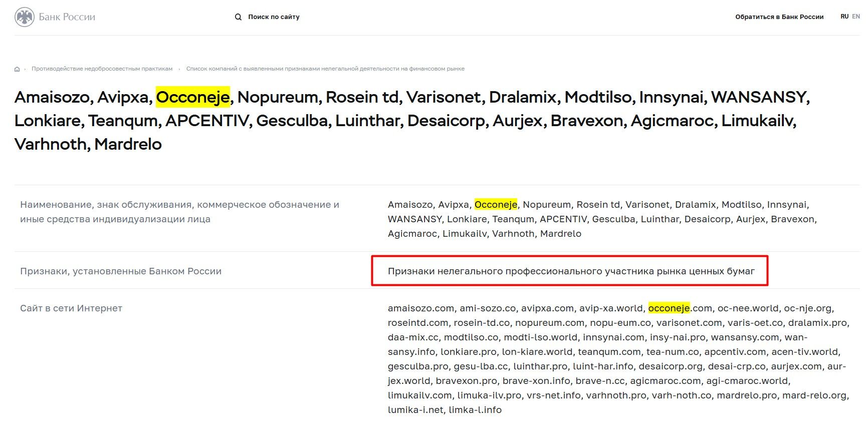This screenshot has height=425, width=868.
Task: Click "Agicmaroc, Limukailv, Varhnoth, Mardrelo" table text
Action: 485,234
